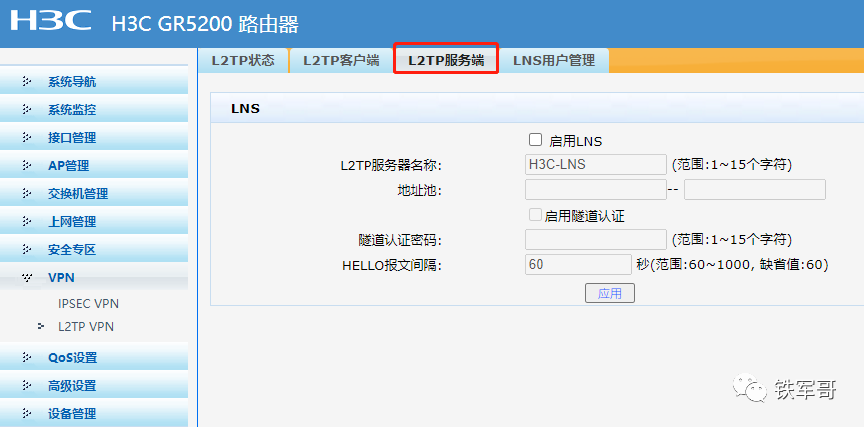
Task: Click the 隧道认证密码 password field
Action: tap(596, 240)
